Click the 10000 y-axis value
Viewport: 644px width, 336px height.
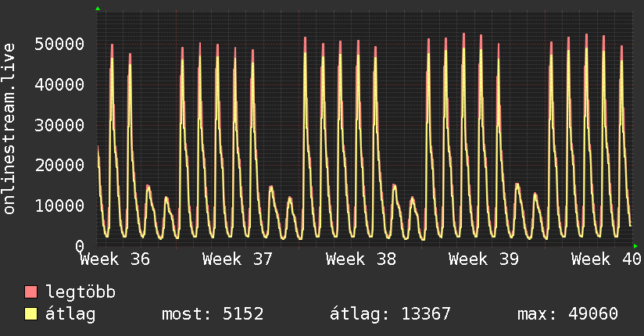point(59,206)
